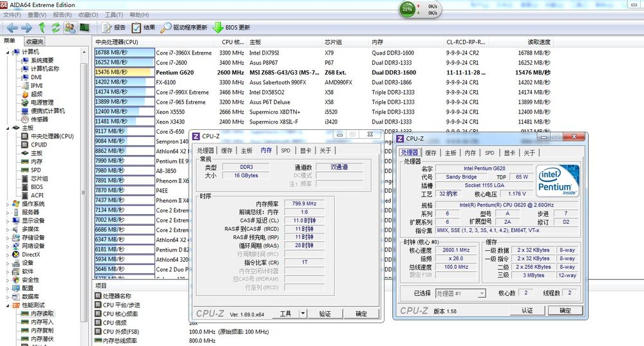Collapse the 性能测试 tree node
This screenshot has width=644, height=346.
click(x=7, y=305)
